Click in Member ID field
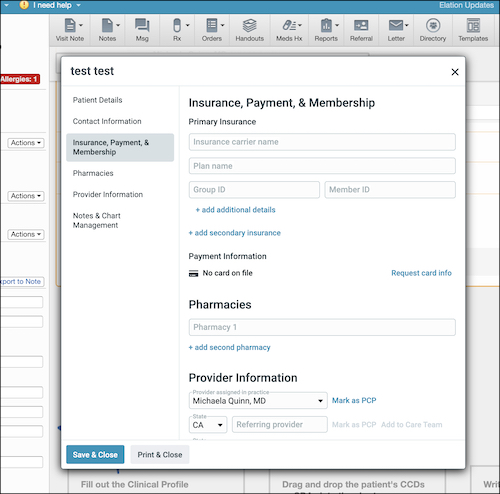Viewport: 500px width, 494px height. (390, 190)
